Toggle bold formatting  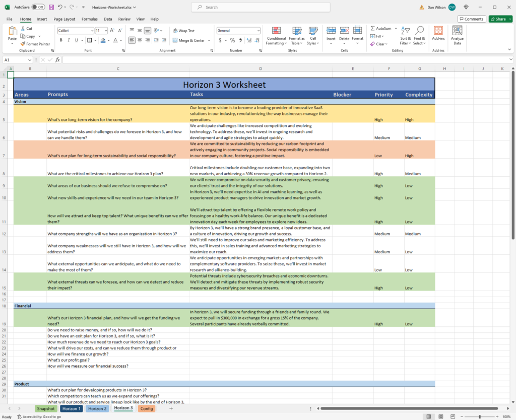click(x=60, y=40)
